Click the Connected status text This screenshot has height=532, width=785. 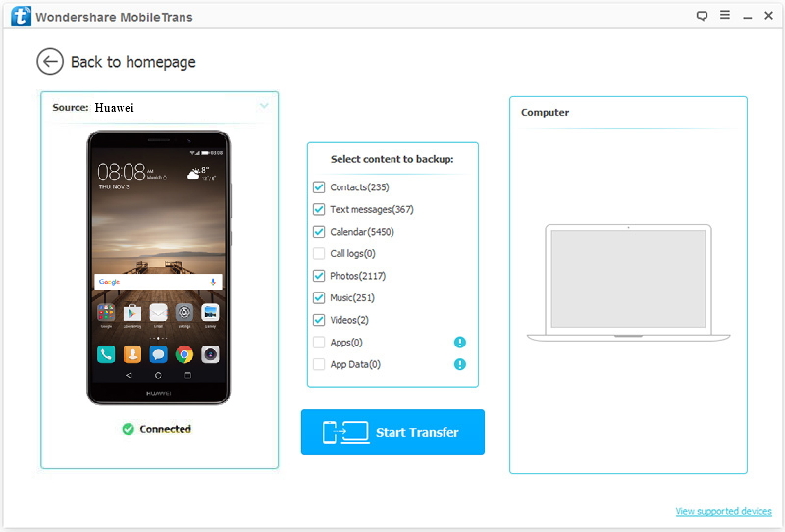point(165,429)
